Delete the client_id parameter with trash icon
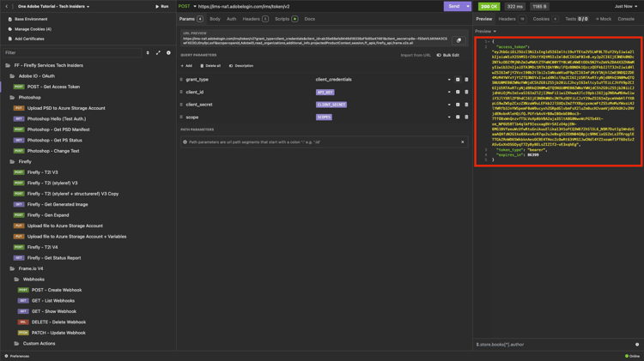Image resolution: width=644 pixels, height=361 pixels. tap(466, 93)
